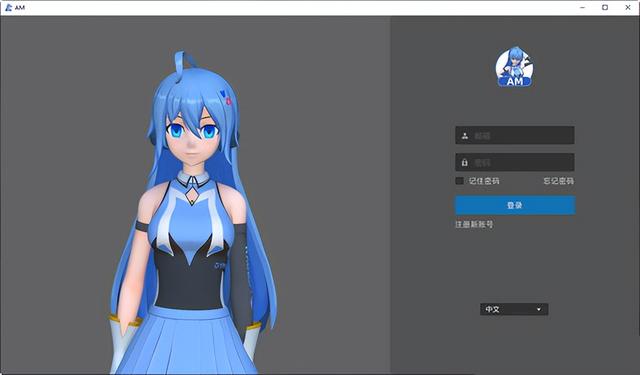640x375 pixels.
Task: Enable the 记住密码 remember password checkbox
Action: (x=459, y=181)
